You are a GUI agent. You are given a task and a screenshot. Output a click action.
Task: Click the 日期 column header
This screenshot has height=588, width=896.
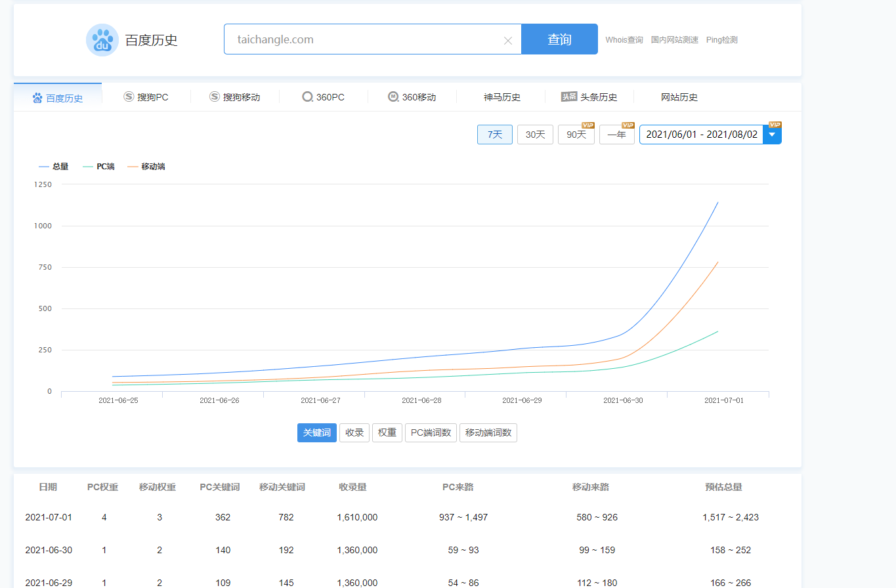pos(48,487)
